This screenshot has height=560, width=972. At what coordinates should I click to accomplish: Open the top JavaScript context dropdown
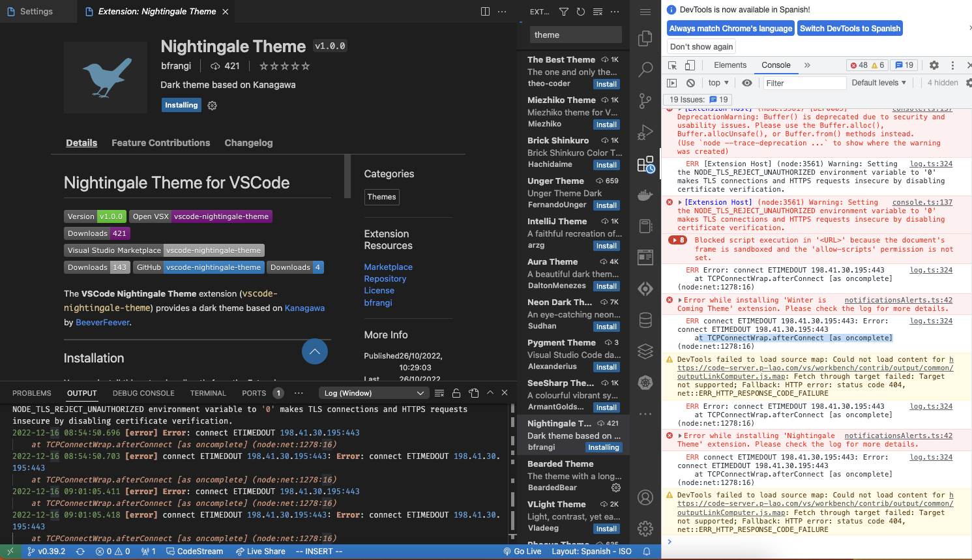click(718, 83)
